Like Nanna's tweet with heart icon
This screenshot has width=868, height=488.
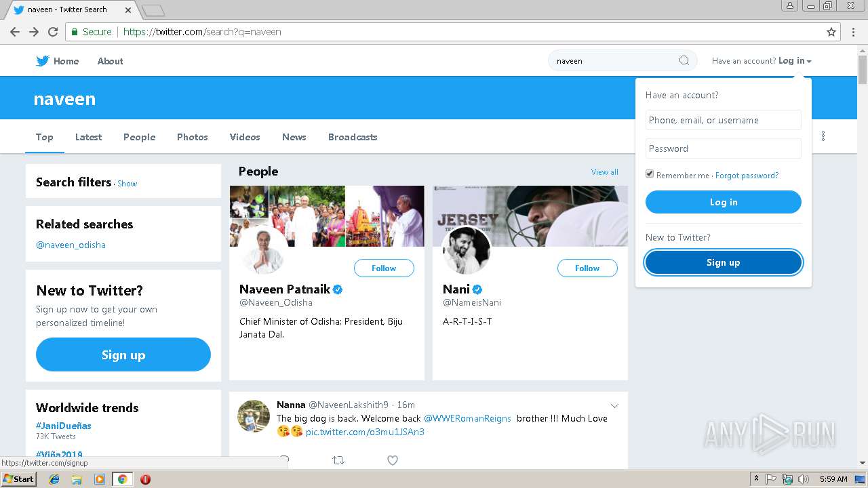[x=393, y=461]
